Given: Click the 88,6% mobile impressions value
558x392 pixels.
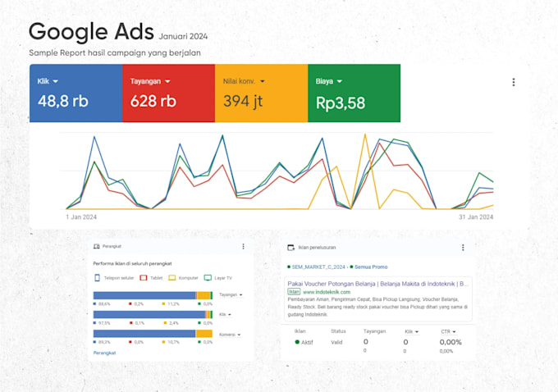Looking at the screenshot, I should 104,304.
